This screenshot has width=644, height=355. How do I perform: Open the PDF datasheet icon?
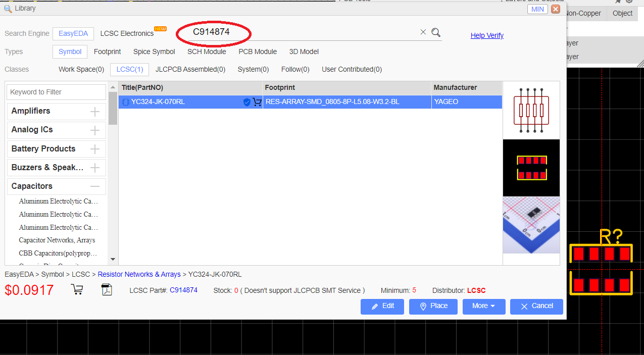pos(107,290)
